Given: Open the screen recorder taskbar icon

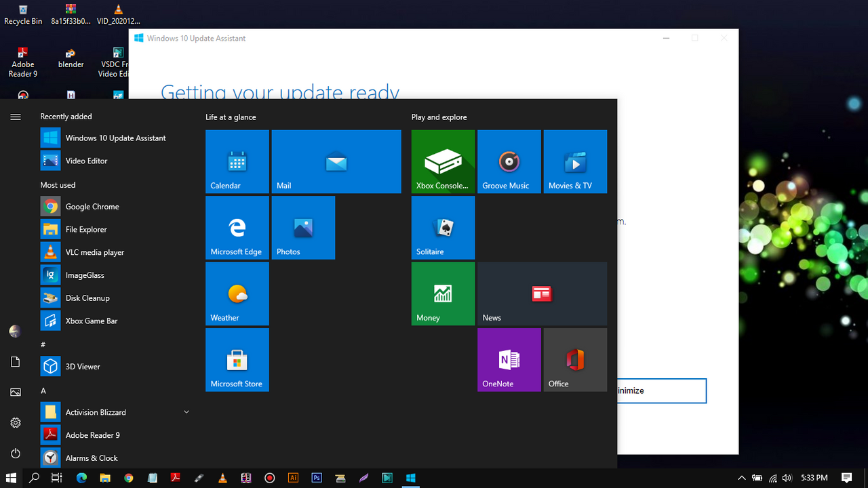Looking at the screenshot, I should (270, 478).
